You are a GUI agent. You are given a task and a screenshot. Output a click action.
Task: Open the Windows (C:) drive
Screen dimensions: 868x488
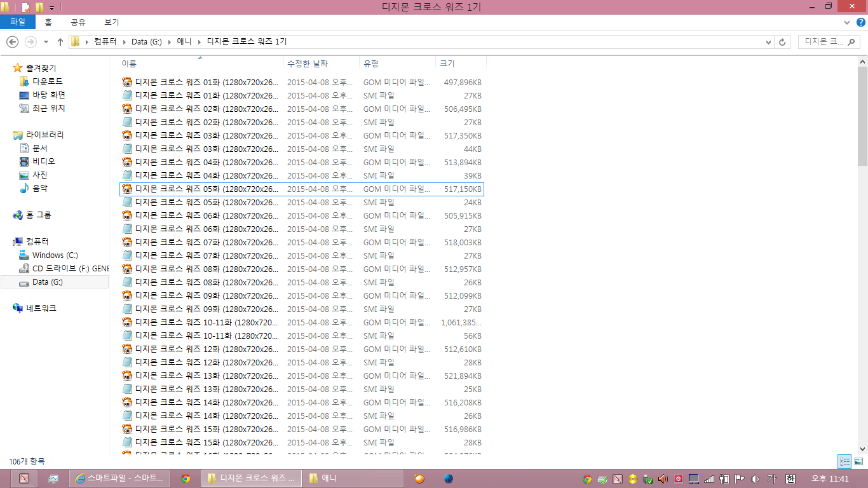[55, 255]
